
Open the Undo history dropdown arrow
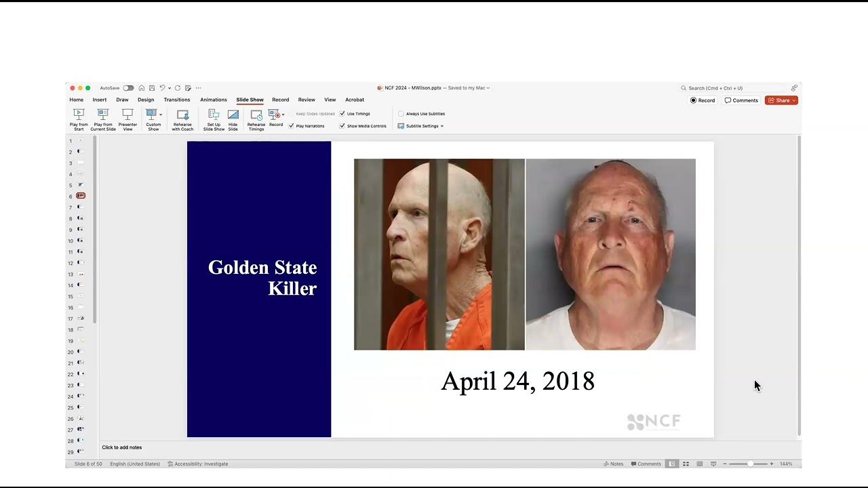(x=170, y=88)
